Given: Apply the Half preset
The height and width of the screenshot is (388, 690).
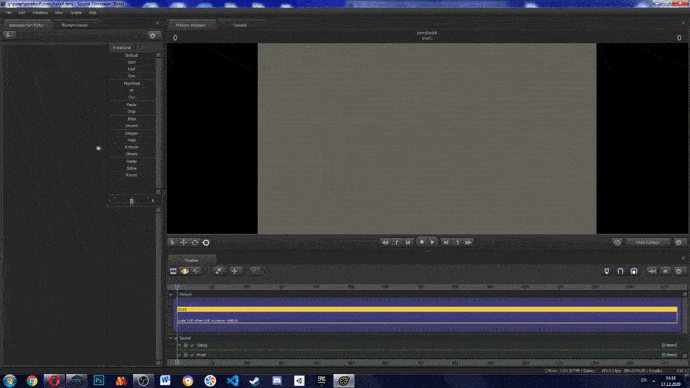Looking at the screenshot, I should (132, 69).
